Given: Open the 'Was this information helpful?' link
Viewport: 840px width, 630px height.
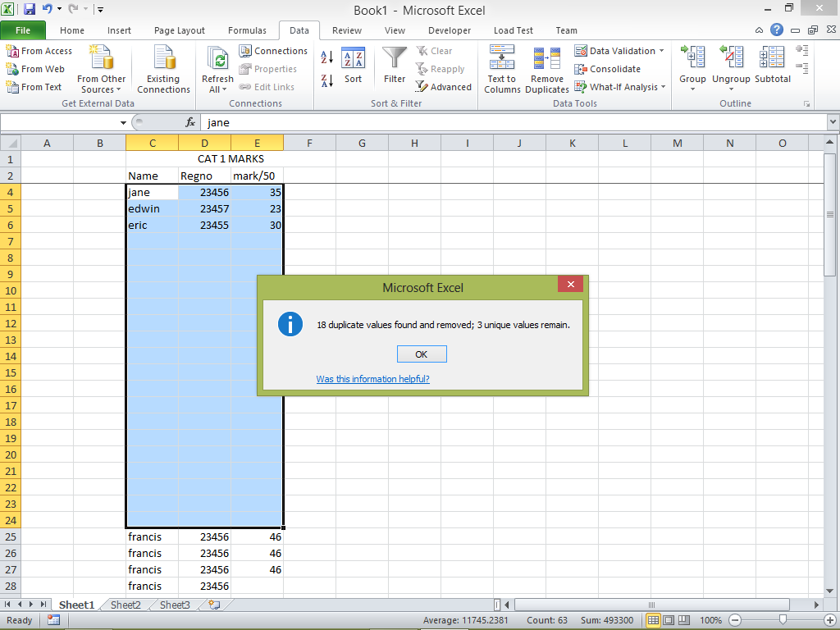Looking at the screenshot, I should 372,379.
